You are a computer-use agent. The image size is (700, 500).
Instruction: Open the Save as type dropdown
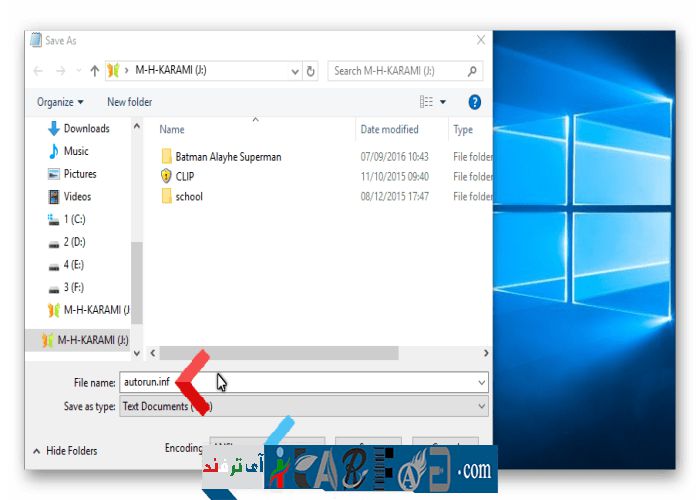point(482,407)
